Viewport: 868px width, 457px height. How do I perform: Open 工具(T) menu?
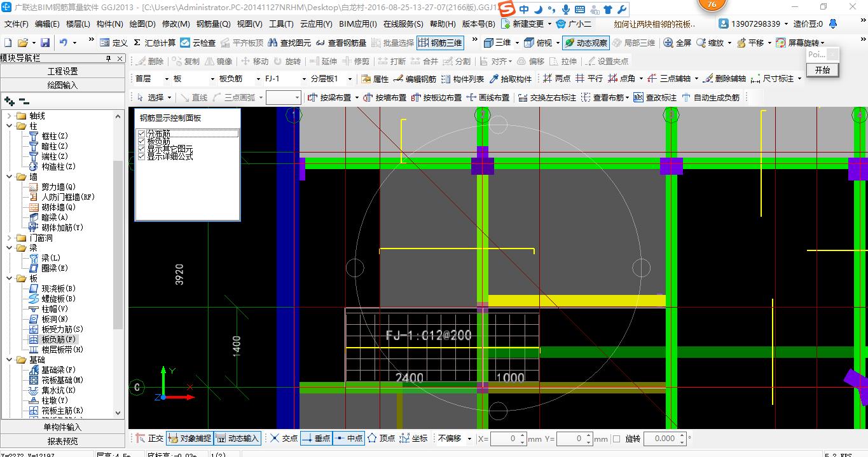pyautogui.click(x=281, y=24)
